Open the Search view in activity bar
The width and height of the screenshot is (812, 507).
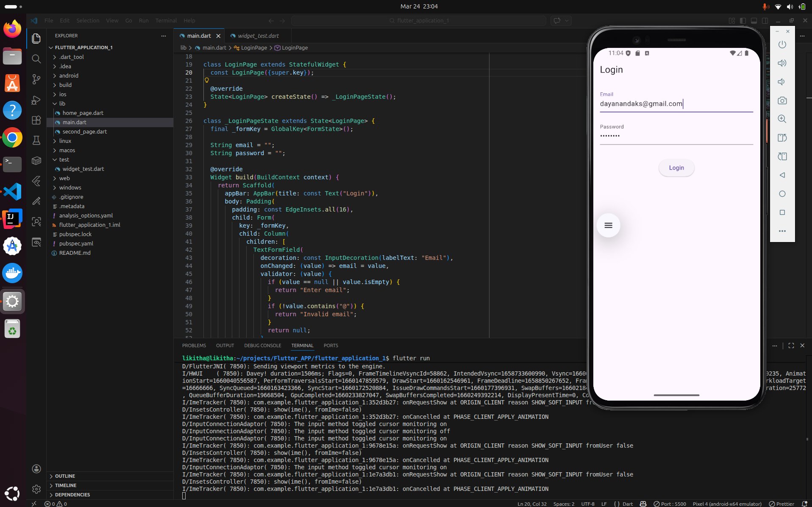pyautogui.click(x=36, y=59)
